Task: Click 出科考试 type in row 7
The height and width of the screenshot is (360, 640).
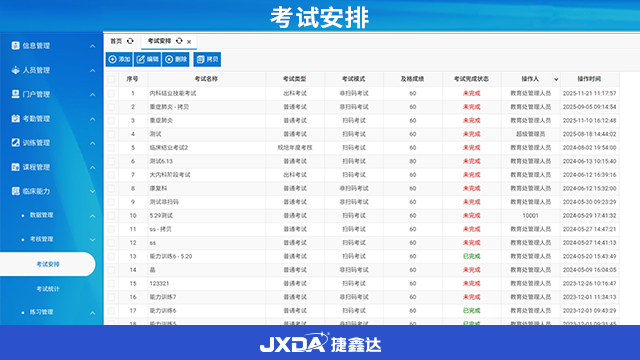Action: click(x=295, y=175)
